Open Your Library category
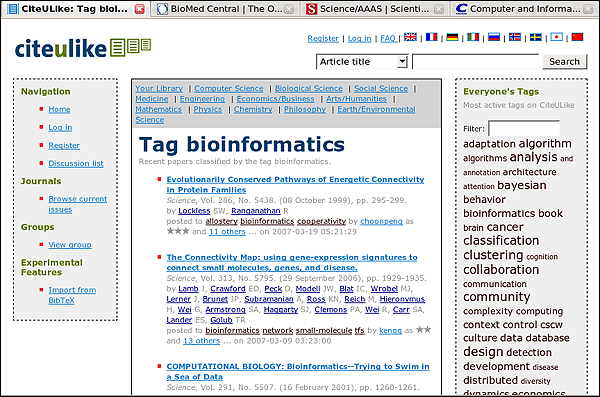 pyautogui.click(x=159, y=88)
